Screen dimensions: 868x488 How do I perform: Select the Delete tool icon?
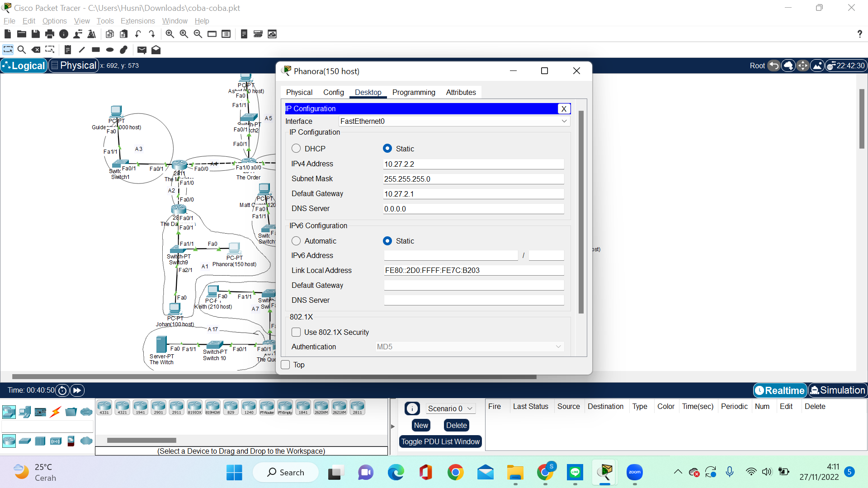coord(36,50)
